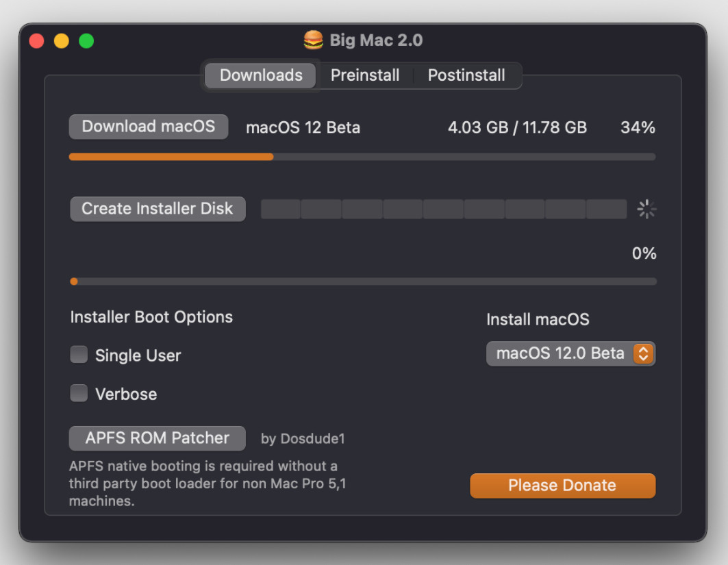Click the APFS native booting description text
The image size is (728, 565).
tap(208, 484)
